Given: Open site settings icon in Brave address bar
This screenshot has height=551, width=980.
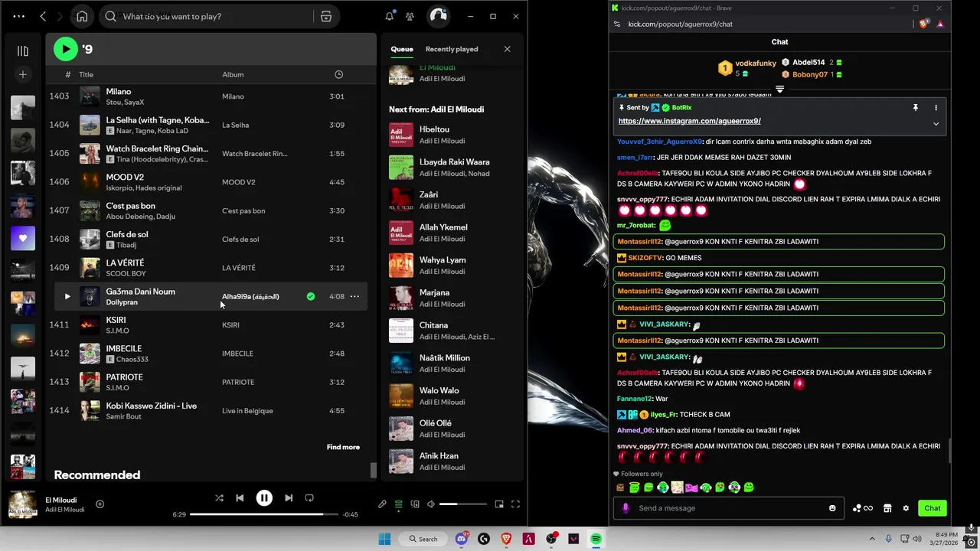Looking at the screenshot, I should pos(617,24).
